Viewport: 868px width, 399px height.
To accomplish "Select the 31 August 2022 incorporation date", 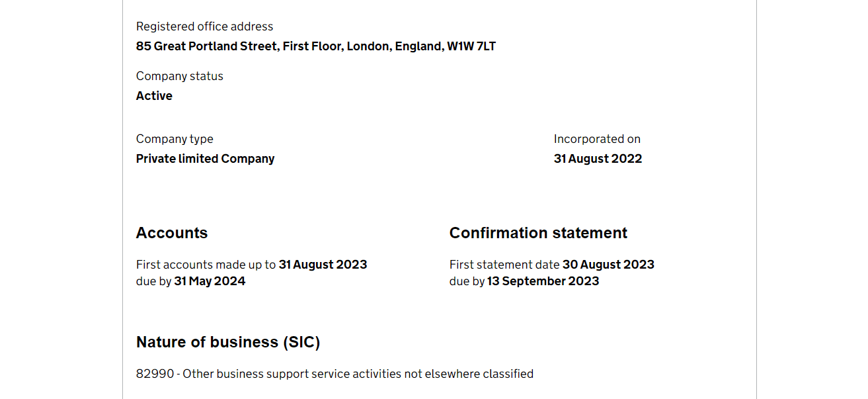I will [598, 159].
